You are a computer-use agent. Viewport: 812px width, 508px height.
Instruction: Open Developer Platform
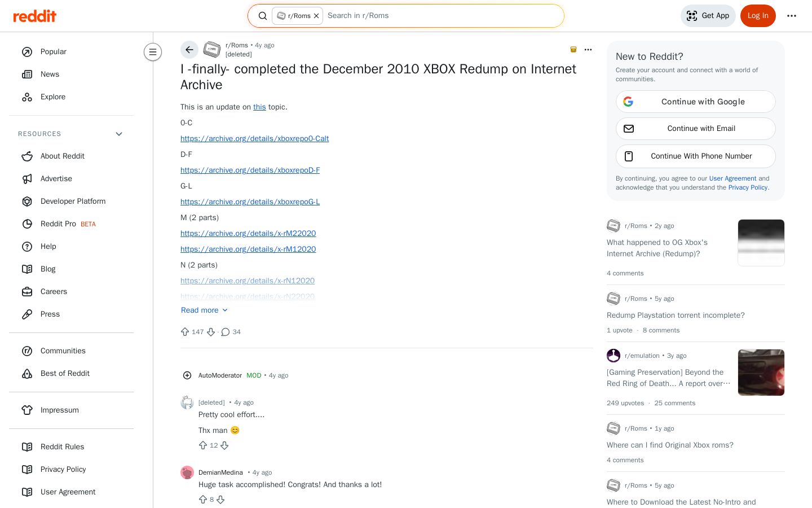(71, 202)
